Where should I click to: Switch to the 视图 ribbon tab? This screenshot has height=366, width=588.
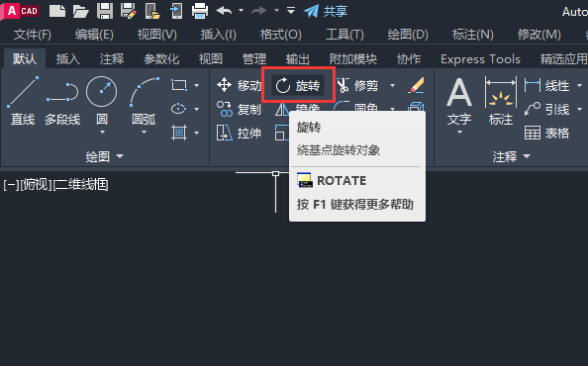pyautogui.click(x=211, y=58)
